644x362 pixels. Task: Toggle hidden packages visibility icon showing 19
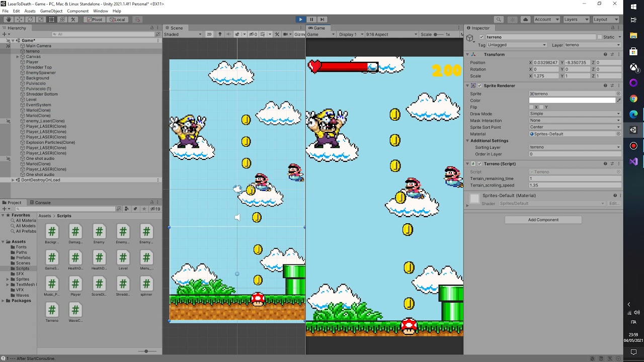tap(155, 209)
